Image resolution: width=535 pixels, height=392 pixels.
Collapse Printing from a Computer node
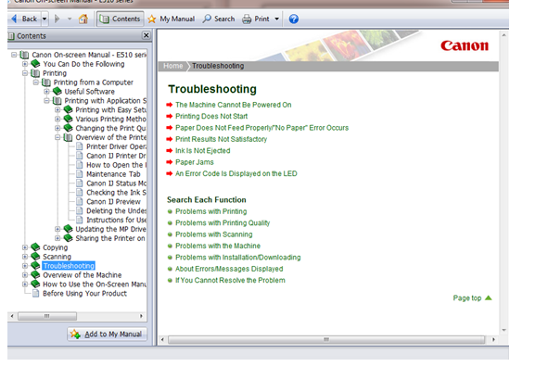point(36,82)
